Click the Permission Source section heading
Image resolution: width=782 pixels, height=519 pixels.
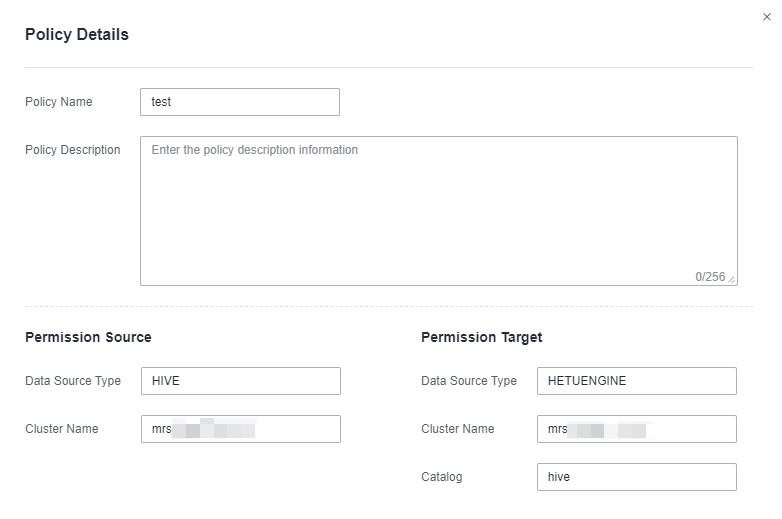(x=88, y=337)
